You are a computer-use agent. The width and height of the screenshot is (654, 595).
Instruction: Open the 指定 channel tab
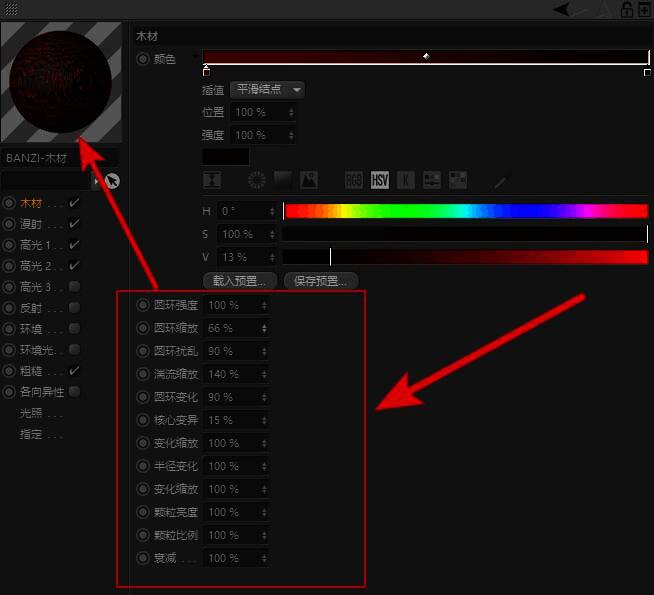[x=31, y=434]
